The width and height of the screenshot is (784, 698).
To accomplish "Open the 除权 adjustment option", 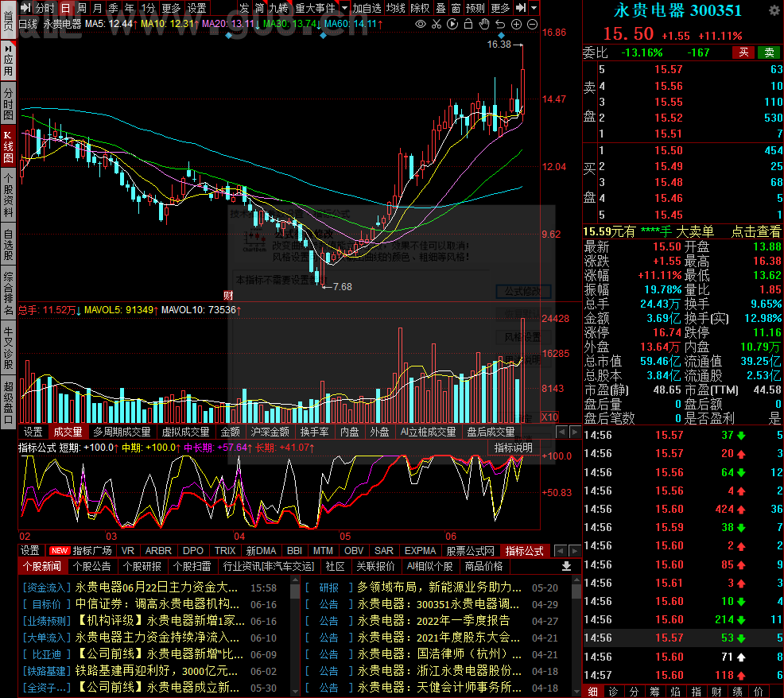I will pyautogui.click(x=420, y=8).
